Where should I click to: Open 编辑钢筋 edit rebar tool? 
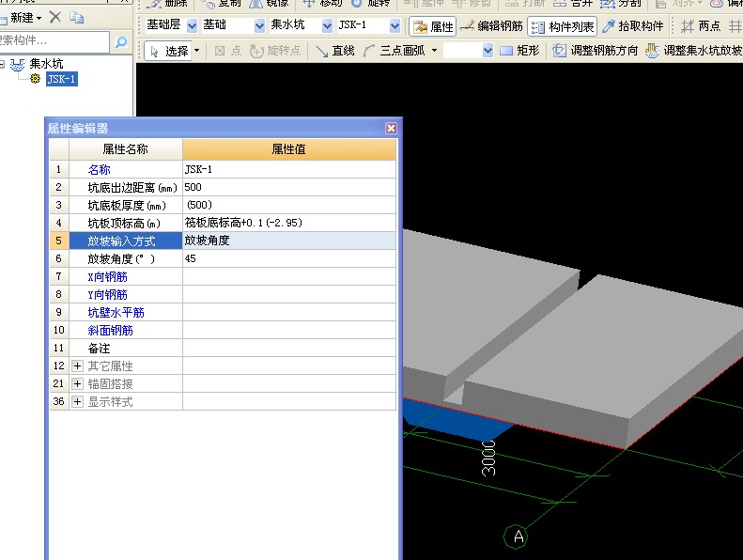[491, 26]
